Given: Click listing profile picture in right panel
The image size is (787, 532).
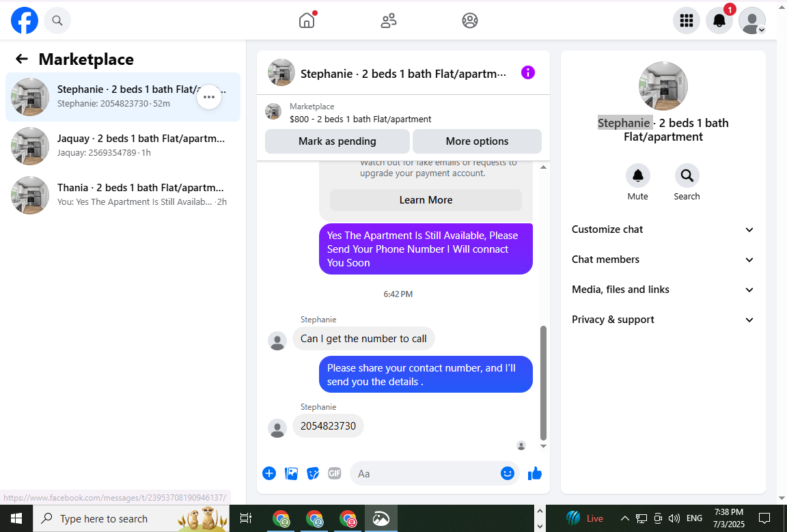Looking at the screenshot, I should (x=663, y=86).
